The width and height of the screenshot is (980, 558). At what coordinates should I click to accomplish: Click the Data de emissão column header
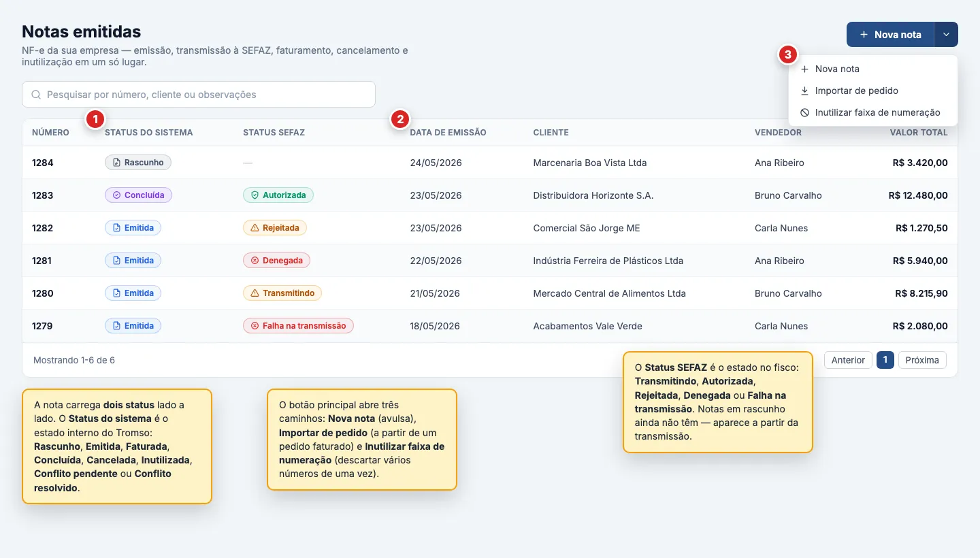coord(448,133)
